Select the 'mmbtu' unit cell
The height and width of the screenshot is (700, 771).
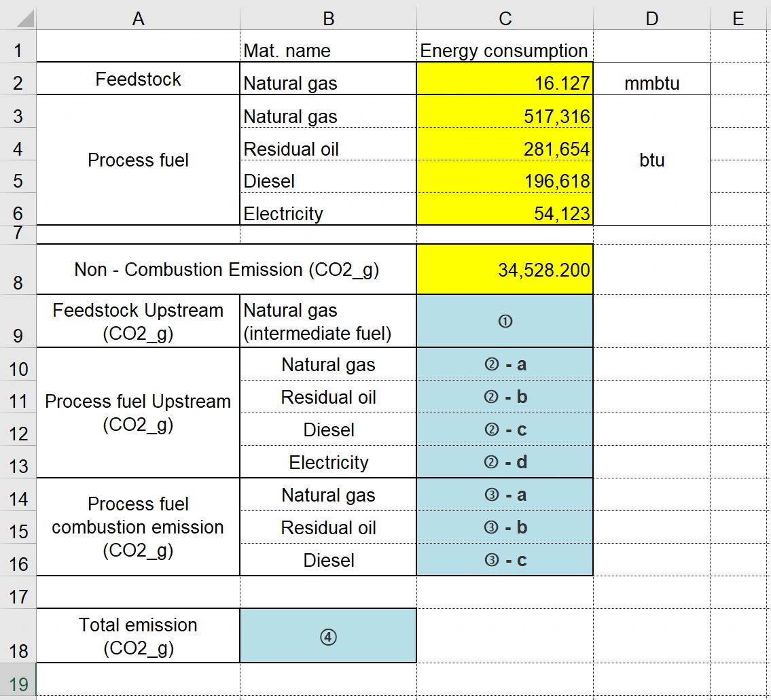[x=651, y=79]
